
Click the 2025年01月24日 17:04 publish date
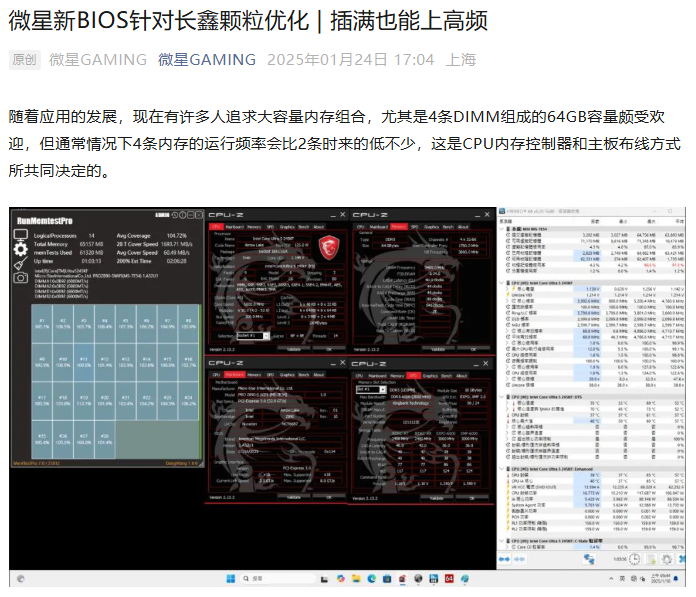click(351, 59)
